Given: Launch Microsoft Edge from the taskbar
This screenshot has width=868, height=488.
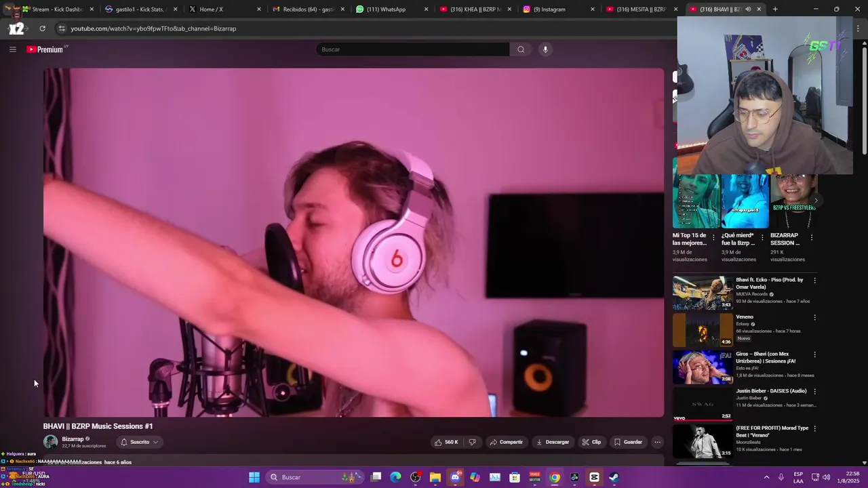Looking at the screenshot, I should (395, 477).
